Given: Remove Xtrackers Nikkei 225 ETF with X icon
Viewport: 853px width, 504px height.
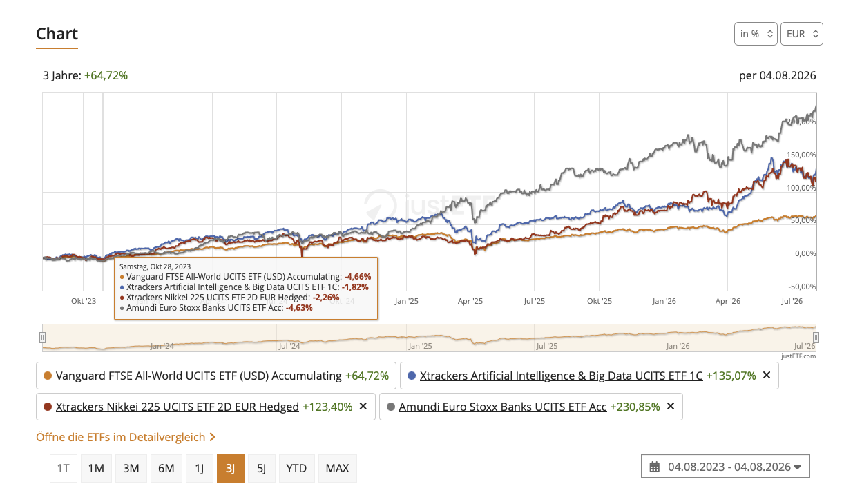Looking at the screenshot, I should 363,407.
